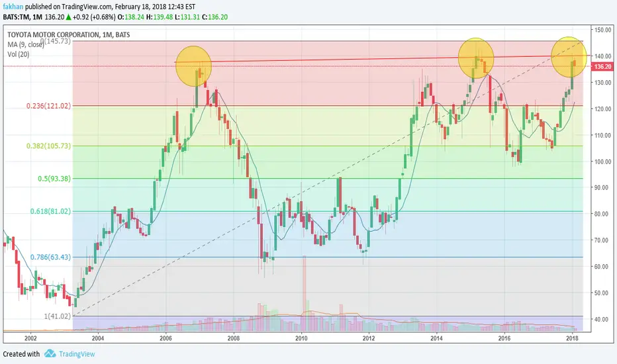Click the yellow circle marking the 2015 peak

pyautogui.click(x=476, y=58)
